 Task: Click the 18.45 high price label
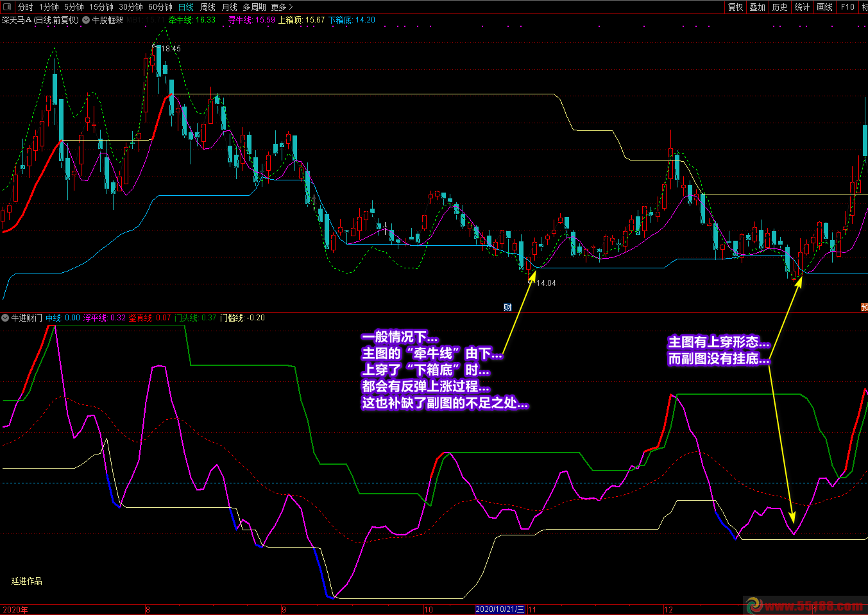coord(171,49)
